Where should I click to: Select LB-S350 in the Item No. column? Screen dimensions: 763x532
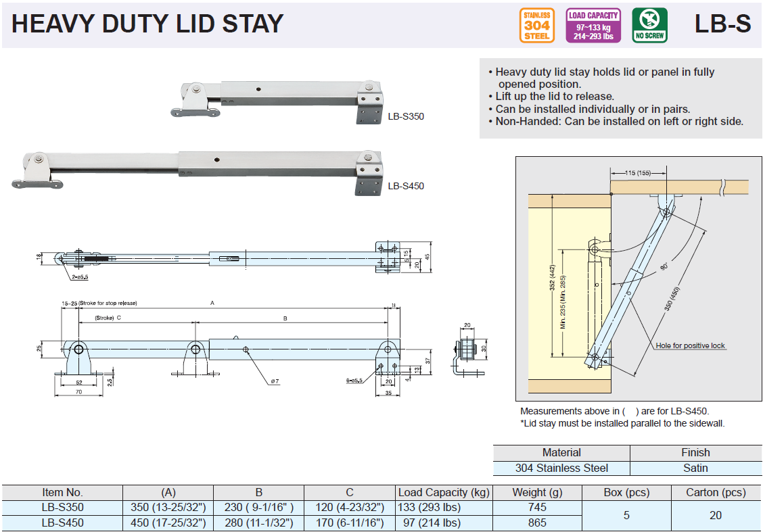point(62,507)
